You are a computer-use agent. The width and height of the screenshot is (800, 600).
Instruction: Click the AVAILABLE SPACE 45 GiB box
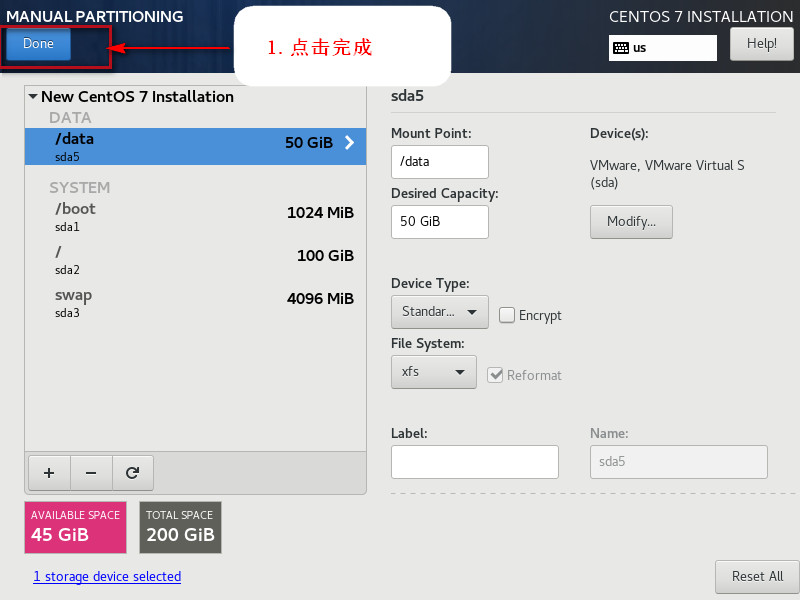pos(76,527)
